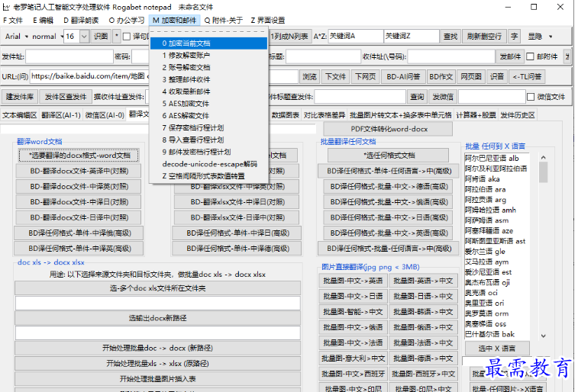
Task: Open the Arial font dropdown
Action: [16, 37]
